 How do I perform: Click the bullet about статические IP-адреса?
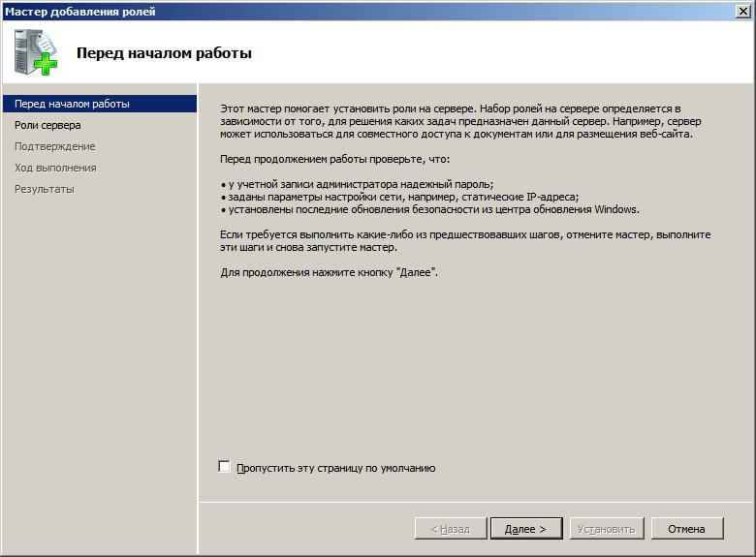399,197
